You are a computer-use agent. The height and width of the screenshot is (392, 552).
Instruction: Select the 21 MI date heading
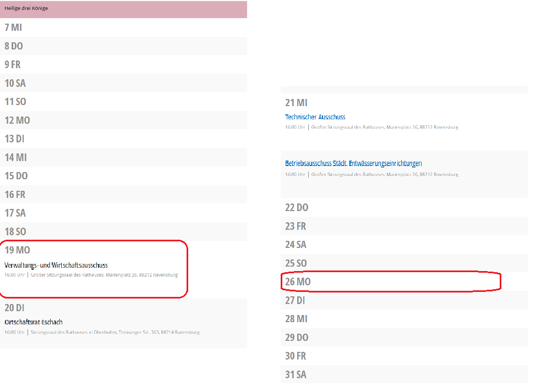point(296,103)
